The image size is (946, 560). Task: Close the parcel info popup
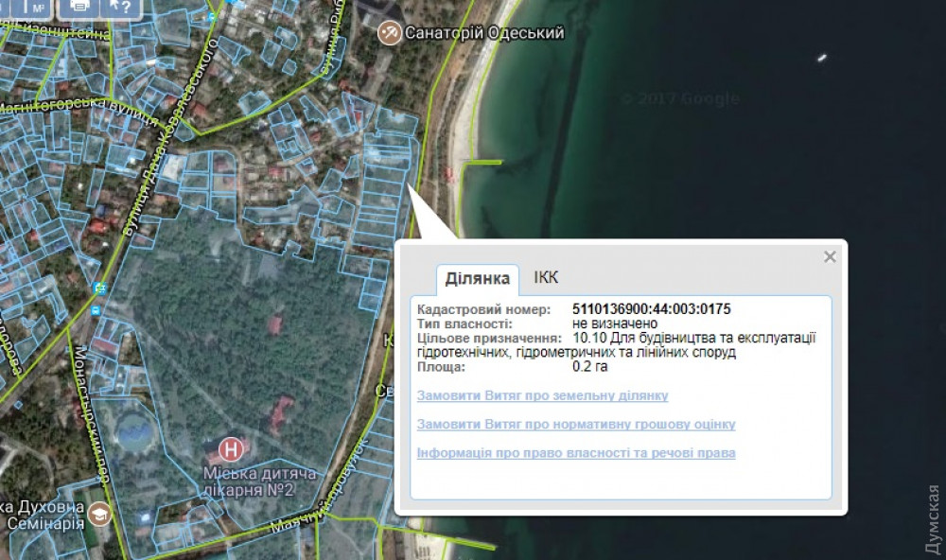click(830, 257)
